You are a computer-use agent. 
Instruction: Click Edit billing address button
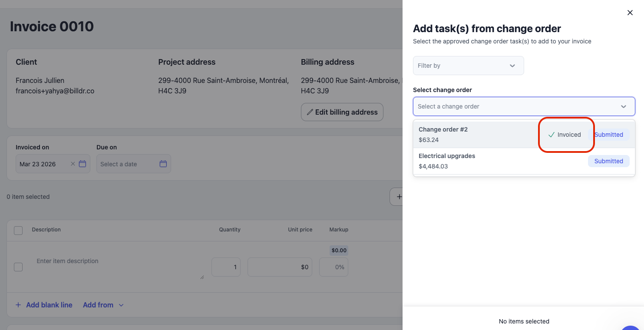pyautogui.click(x=342, y=112)
